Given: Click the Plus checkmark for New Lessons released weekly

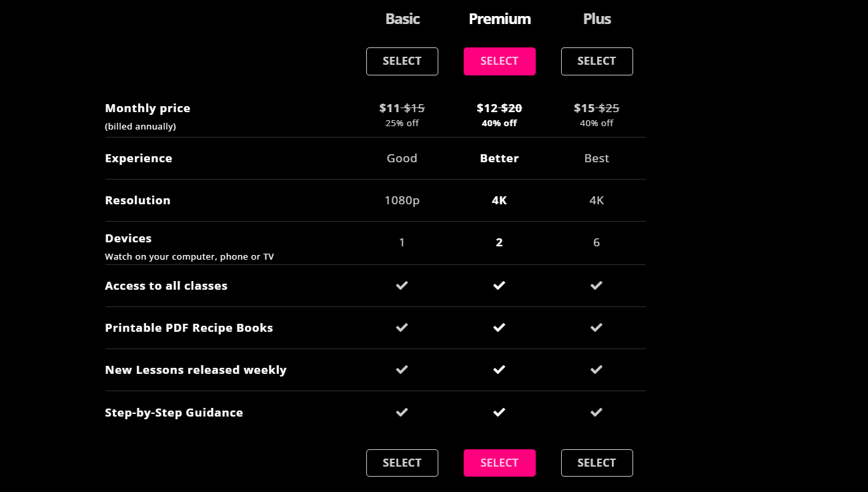Looking at the screenshot, I should coord(596,370).
